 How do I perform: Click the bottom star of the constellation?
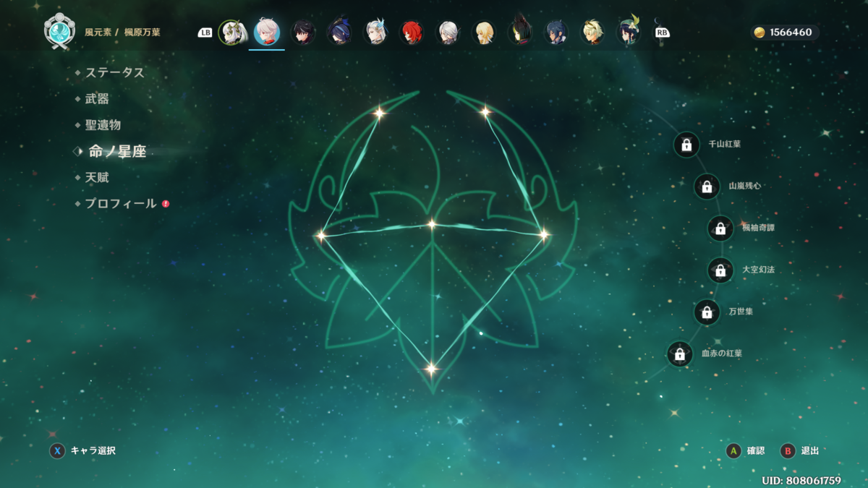(x=431, y=369)
